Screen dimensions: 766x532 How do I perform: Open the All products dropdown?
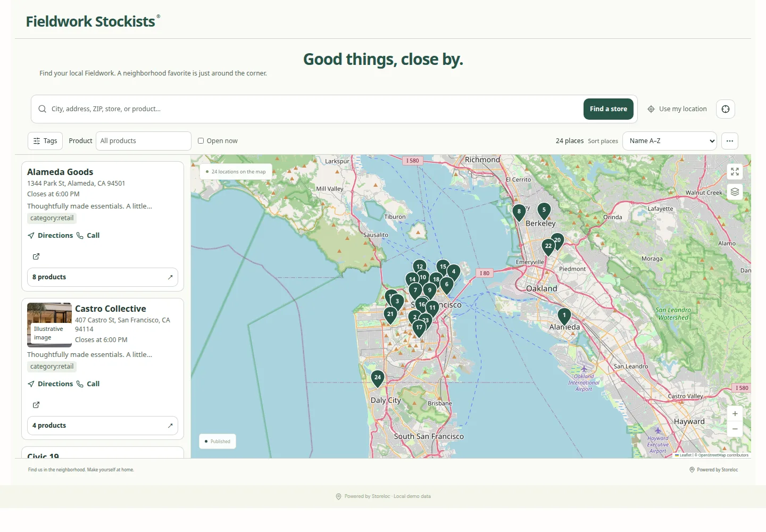[144, 141]
